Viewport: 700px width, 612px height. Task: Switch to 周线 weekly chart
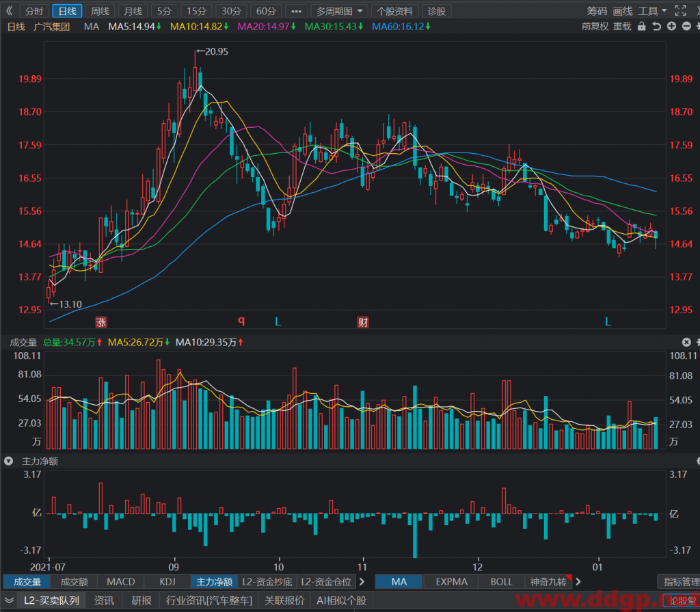tap(100, 11)
